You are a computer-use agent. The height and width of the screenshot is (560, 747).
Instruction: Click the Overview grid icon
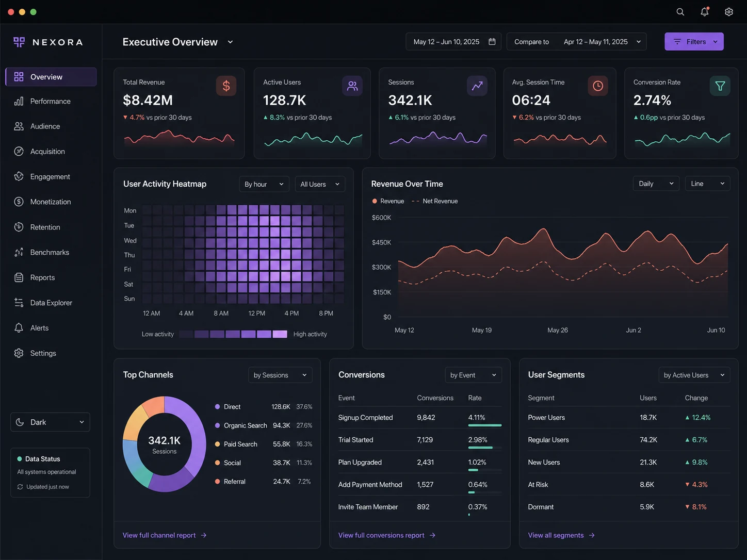tap(19, 77)
